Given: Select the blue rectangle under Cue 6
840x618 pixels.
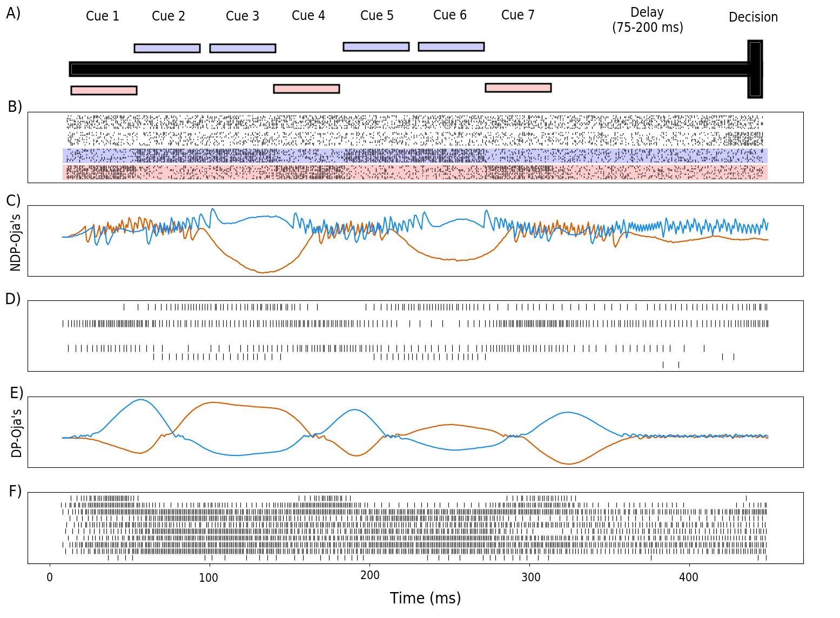Looking at the screenshot, I should (451, 46).
